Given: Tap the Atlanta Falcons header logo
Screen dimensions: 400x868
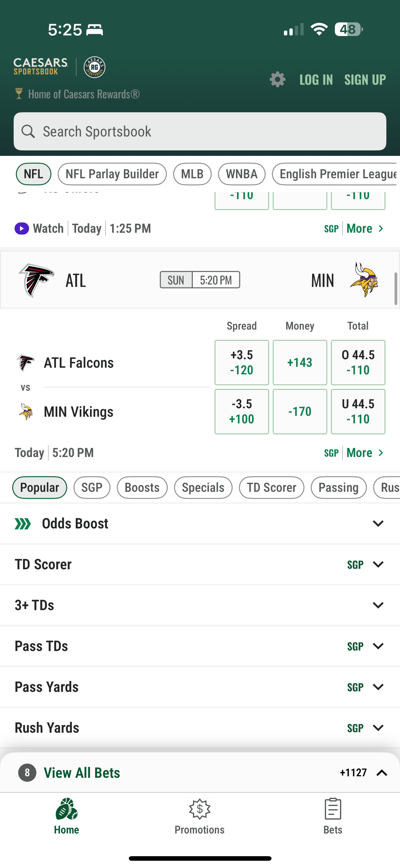Looking at the screenshot, I should pos(36,280).
